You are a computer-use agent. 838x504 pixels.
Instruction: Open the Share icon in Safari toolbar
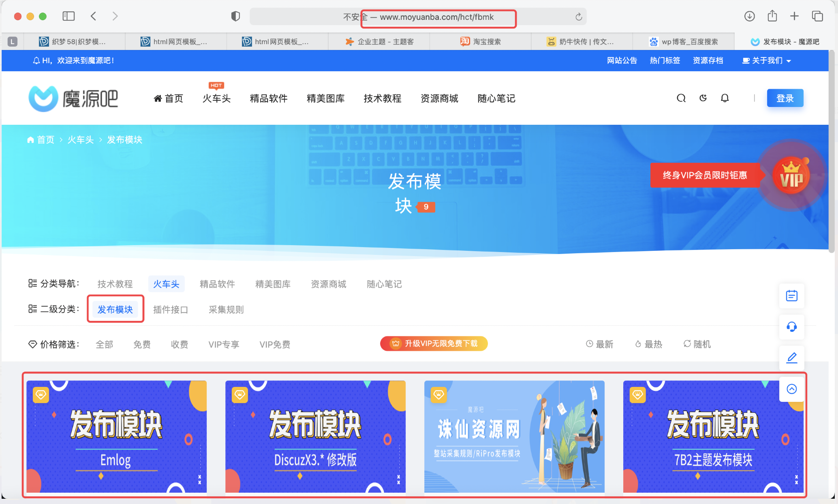tap(772, 16)
